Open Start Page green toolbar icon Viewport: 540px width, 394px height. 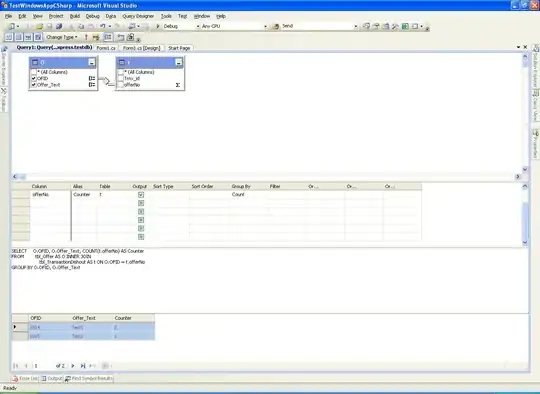point(405,26)
